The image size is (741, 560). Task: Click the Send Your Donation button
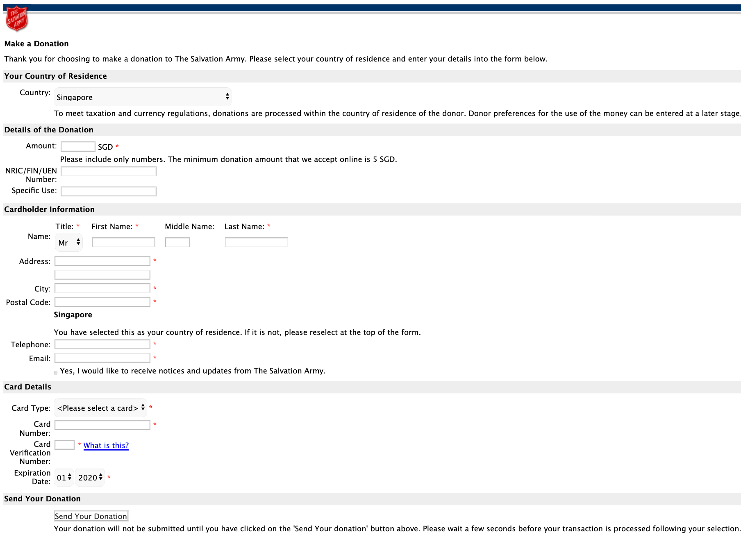91,516
